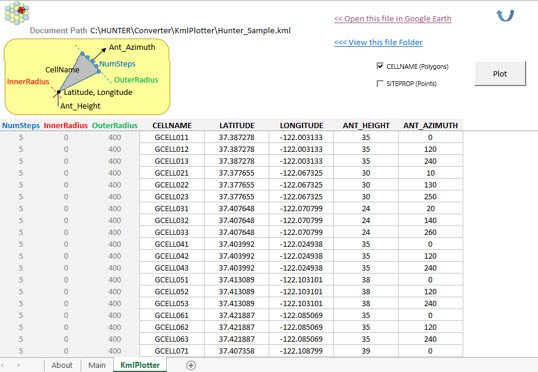The width and height of the screenshot is (538, 372).
Task: Select cell GCELL052
Action: coord(172,292)
